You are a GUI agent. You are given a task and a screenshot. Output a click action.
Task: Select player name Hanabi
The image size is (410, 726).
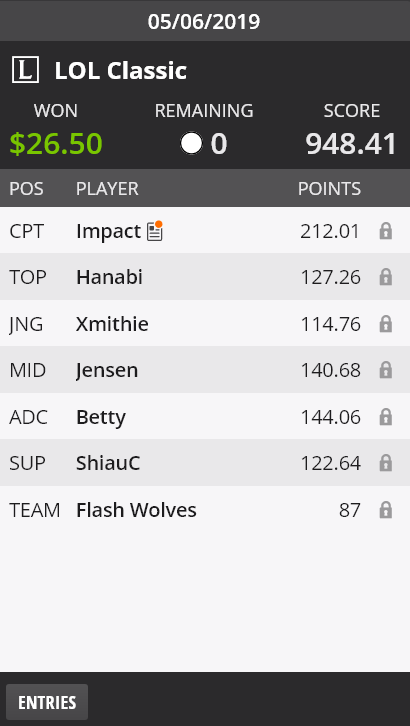(x=109, y=277)
